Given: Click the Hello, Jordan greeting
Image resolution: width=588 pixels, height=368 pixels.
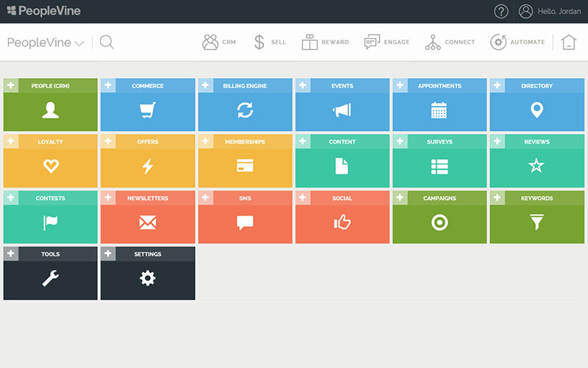Looking at the screenshot, I should (x=559, y=12).
